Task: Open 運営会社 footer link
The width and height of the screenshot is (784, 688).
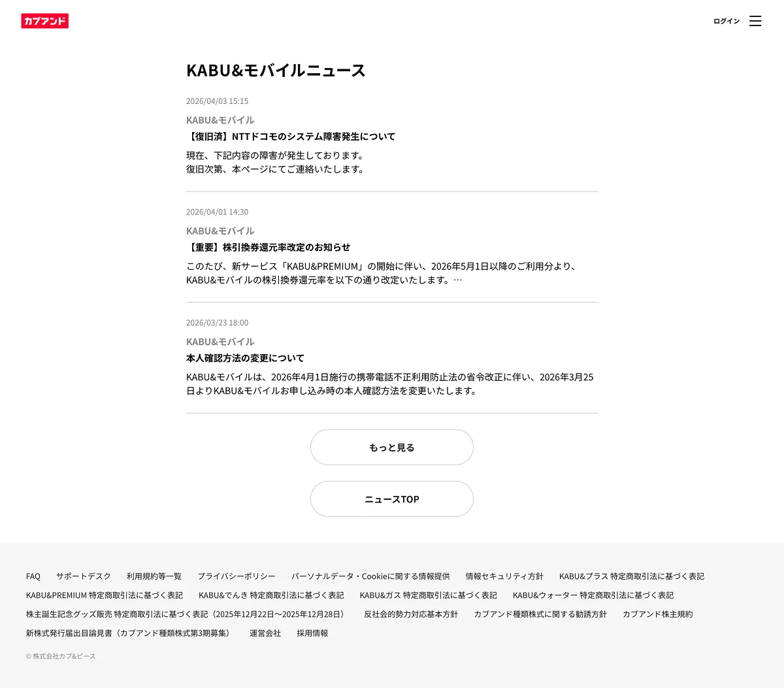Action: [x=265, y=633]
